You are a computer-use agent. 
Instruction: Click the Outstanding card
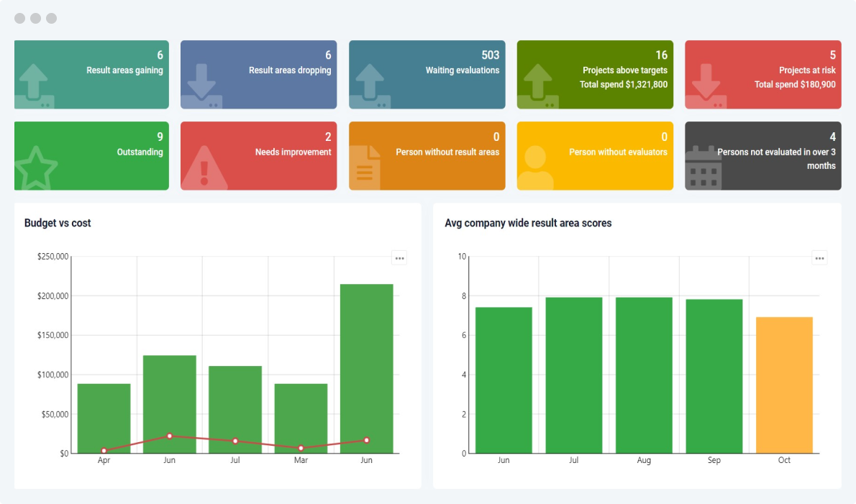coord(91,156)
